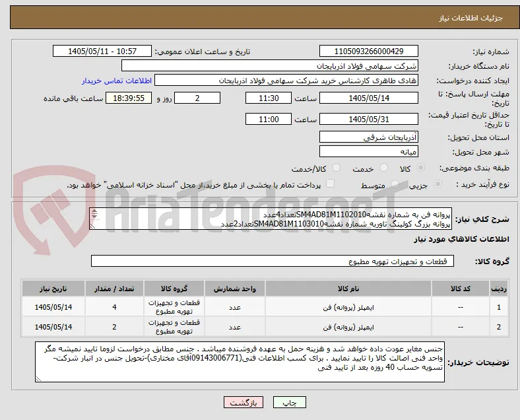Image resolution: width=520 pixels, height=420 pixels.
Task: Select the کالا/خدمت radio button
Action: pos(337,168)
